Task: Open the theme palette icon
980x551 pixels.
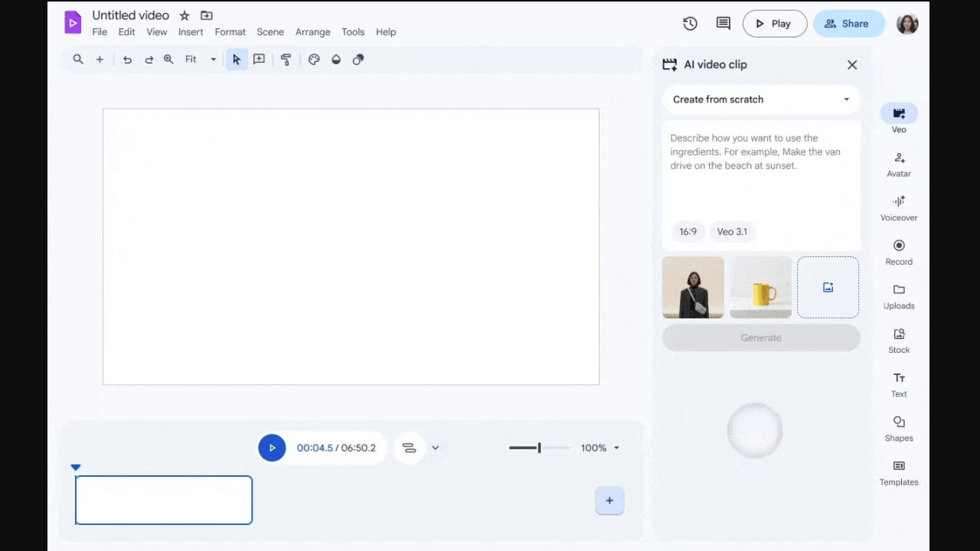Action: click(314, 60)
